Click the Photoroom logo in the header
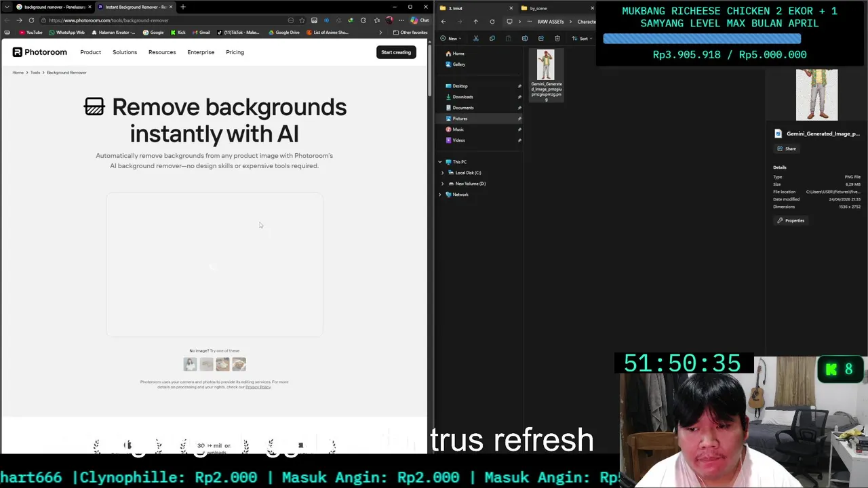Image resolution: width=868 pixels, height=488 pixels. (40, 52)
